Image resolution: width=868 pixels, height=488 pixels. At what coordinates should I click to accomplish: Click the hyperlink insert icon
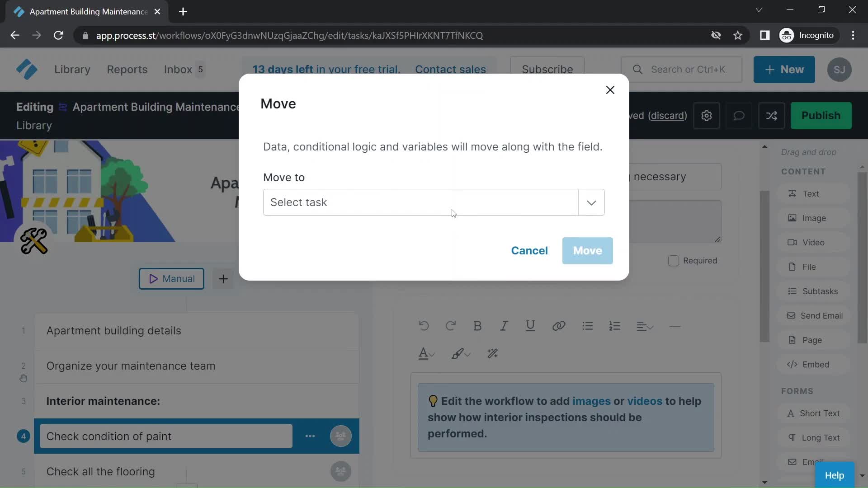click(x=559, y=326)
